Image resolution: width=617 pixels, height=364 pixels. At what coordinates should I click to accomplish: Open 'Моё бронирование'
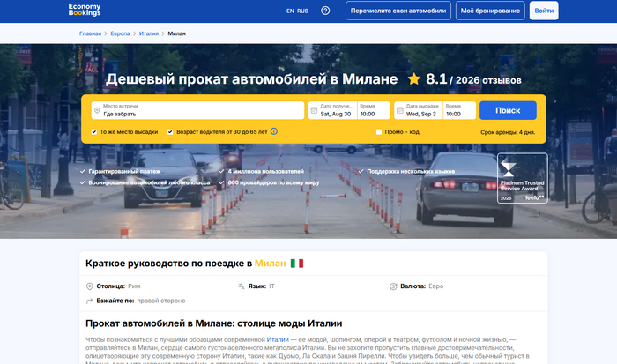(x=490, y=11)
